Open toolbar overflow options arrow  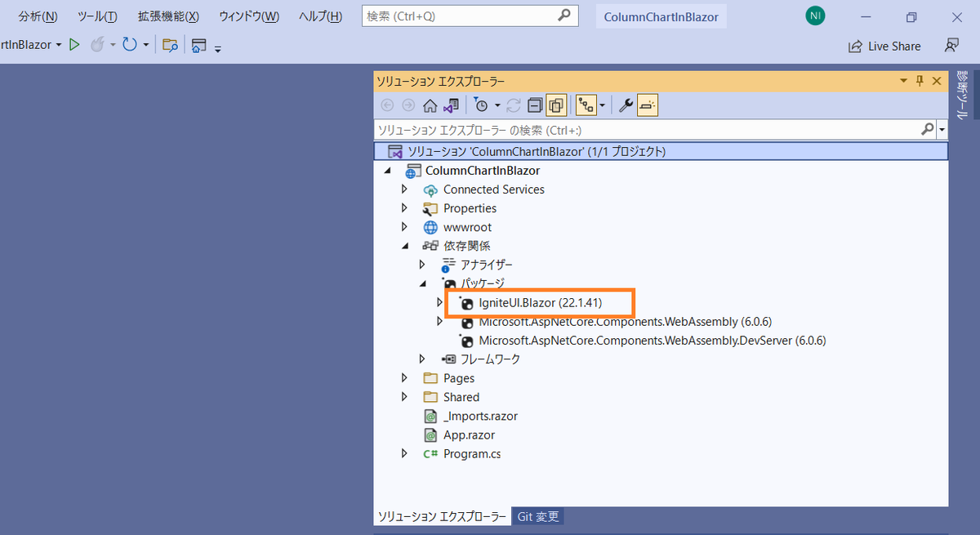click(218, 50)
